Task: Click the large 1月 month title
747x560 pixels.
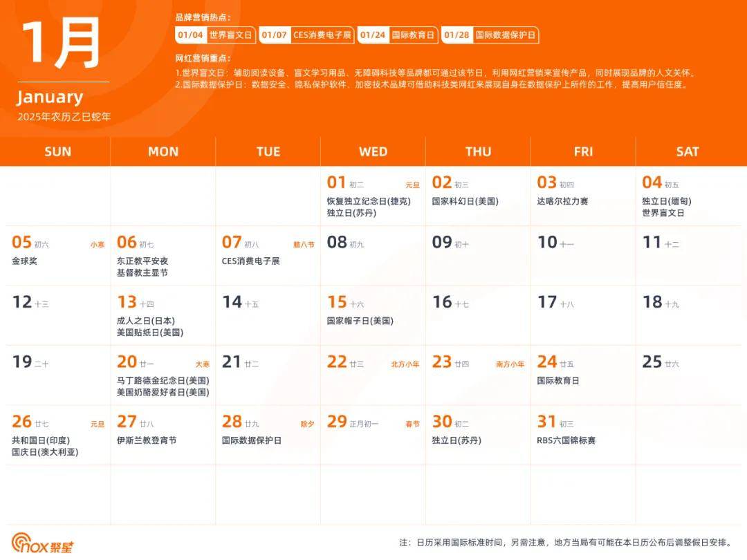Action: coord(61,43)
